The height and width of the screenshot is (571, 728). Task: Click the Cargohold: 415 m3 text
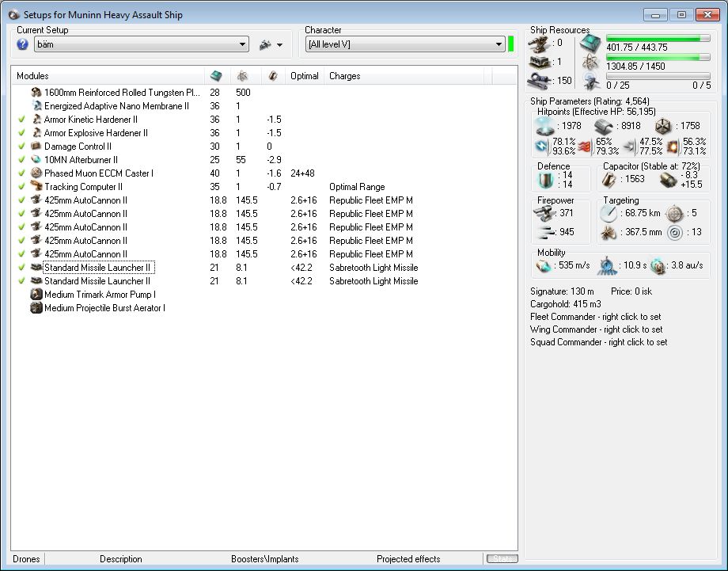(x=566, y=304)
